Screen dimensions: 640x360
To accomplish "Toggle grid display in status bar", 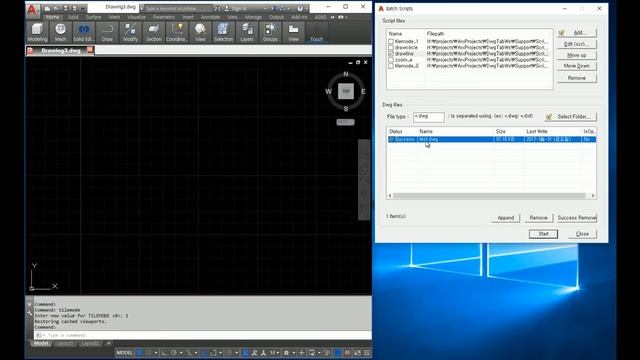I will (140, 353).
